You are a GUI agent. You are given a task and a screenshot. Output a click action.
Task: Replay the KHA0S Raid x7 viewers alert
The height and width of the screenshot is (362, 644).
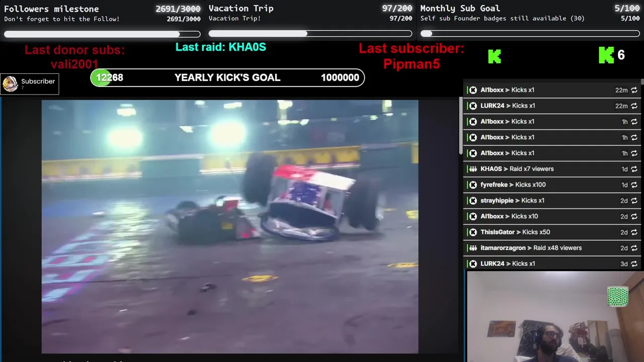[634, 169]
